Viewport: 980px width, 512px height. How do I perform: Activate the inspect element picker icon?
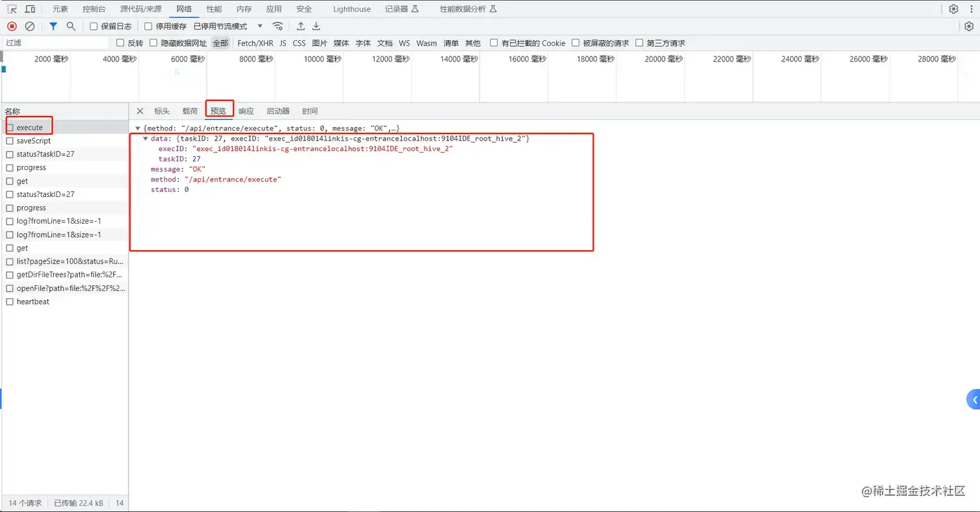12,9
